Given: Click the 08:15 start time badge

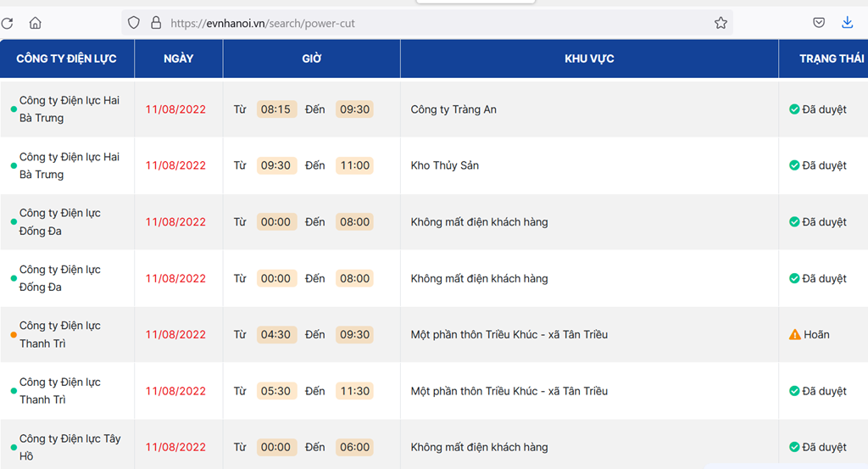Looking at the screenshot, I should coord(276,109).
